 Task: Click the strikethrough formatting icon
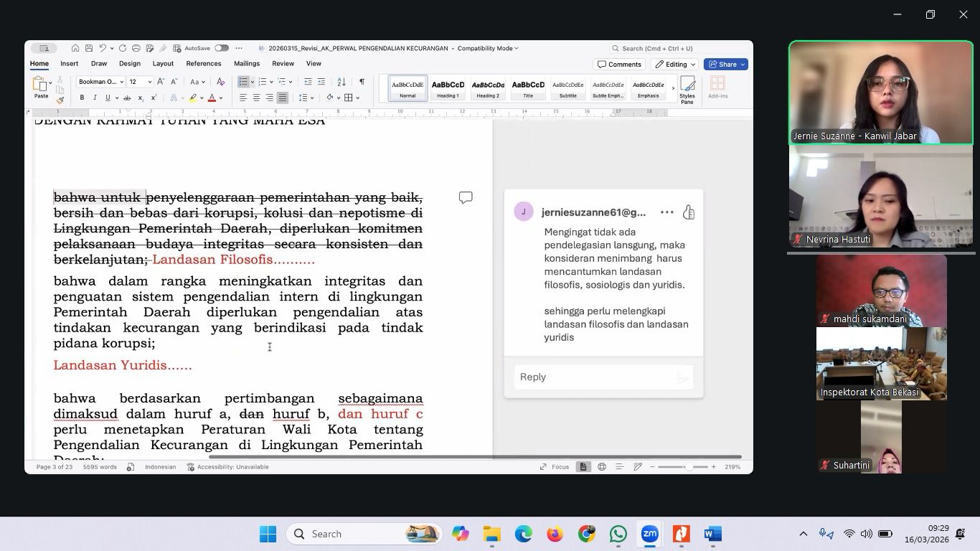pos(127,98)
